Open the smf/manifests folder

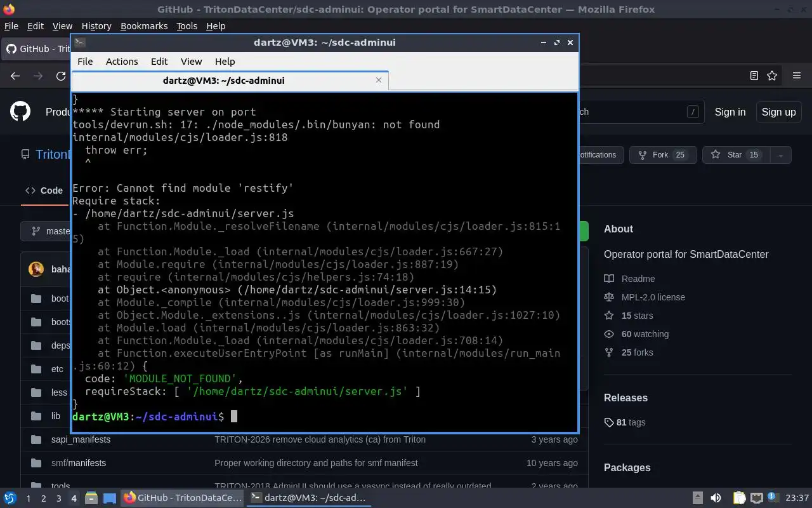pyautogui.click(x=79, y=463)
